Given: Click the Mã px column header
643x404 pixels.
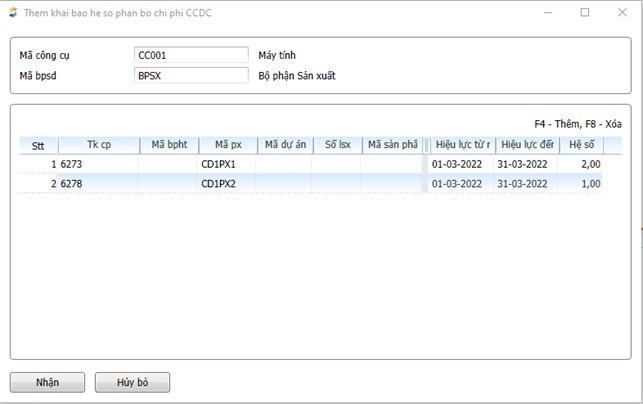Looking at the screenshot, I should click(227, 145).
